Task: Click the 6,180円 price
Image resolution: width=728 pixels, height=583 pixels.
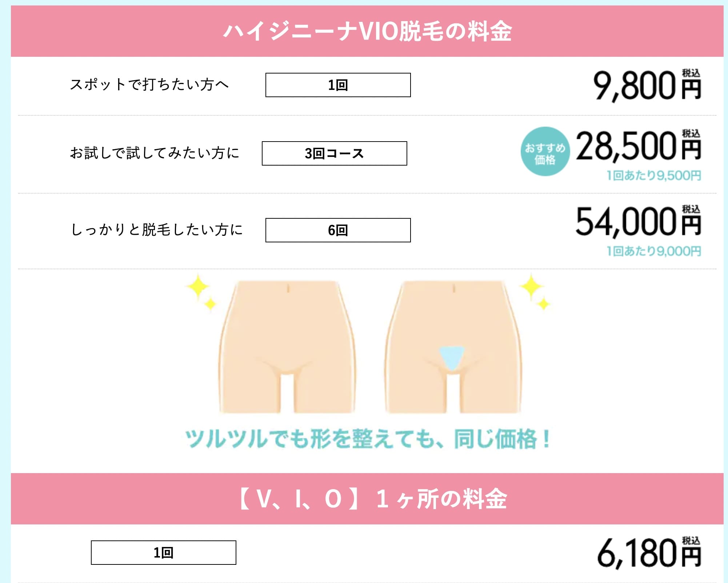Action: [648, 554]
